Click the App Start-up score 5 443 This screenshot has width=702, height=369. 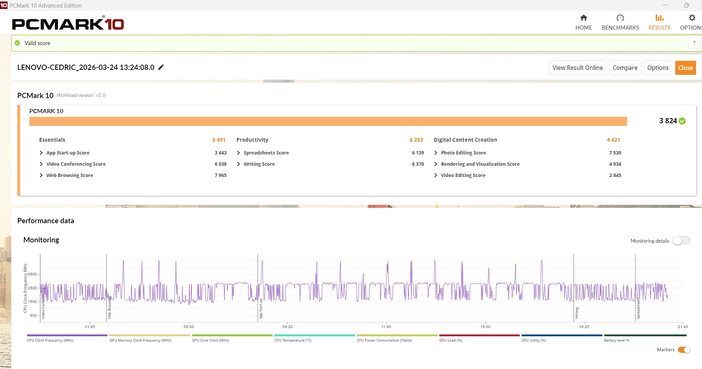point(221,153)
